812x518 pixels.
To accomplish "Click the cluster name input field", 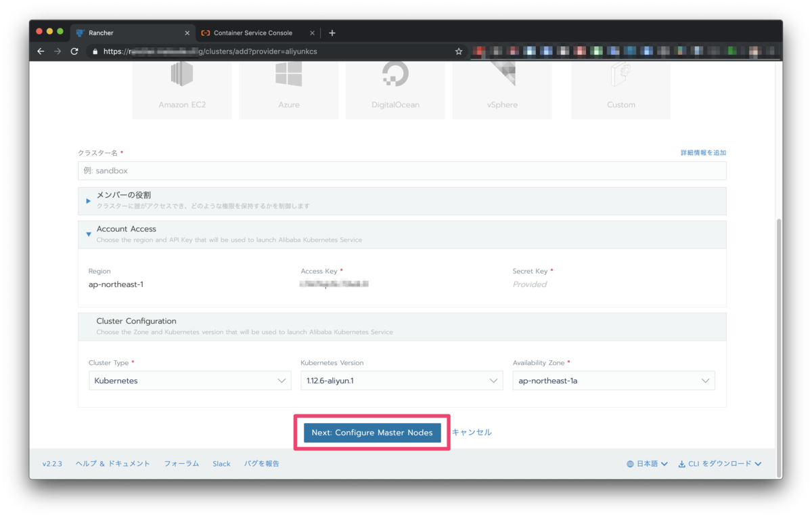I will [x=402, y=171].
